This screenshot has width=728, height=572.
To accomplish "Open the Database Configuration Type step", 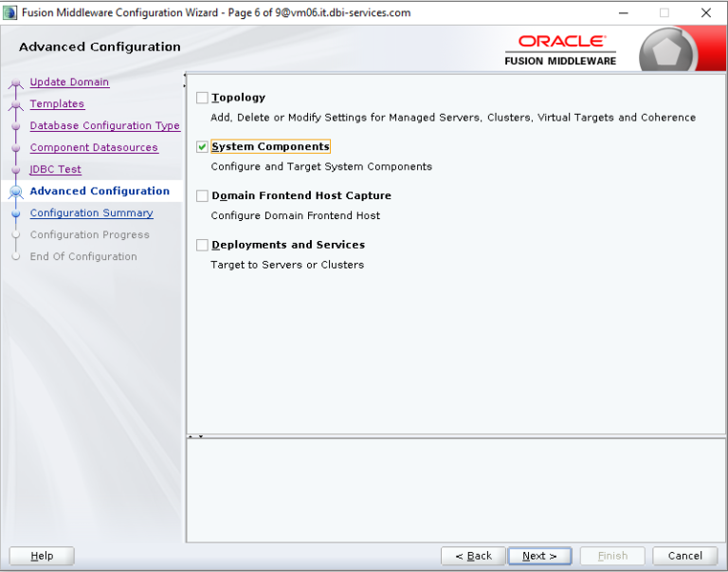I will click(x=104, y=126).
